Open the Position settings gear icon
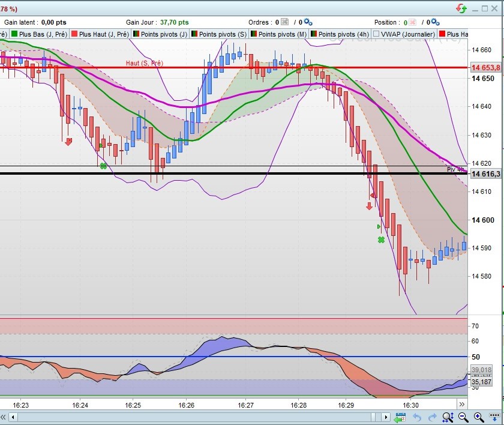The image size is (504, 425). 435,22
